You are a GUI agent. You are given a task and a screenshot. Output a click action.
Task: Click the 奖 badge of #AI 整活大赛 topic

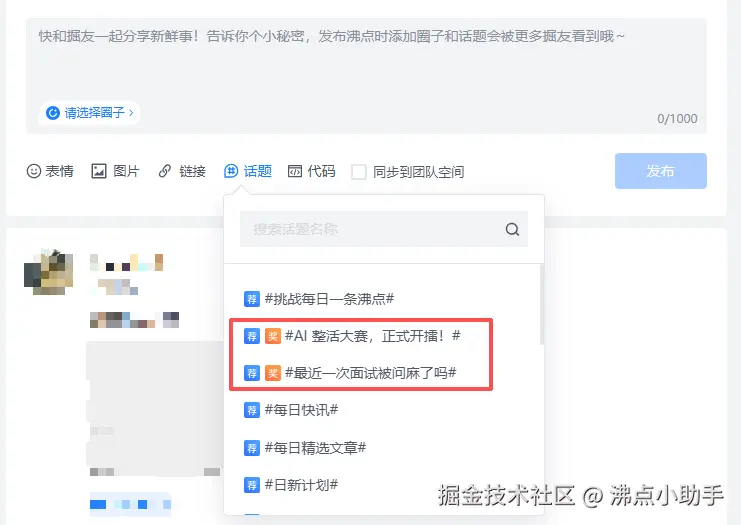coord(273,336)
